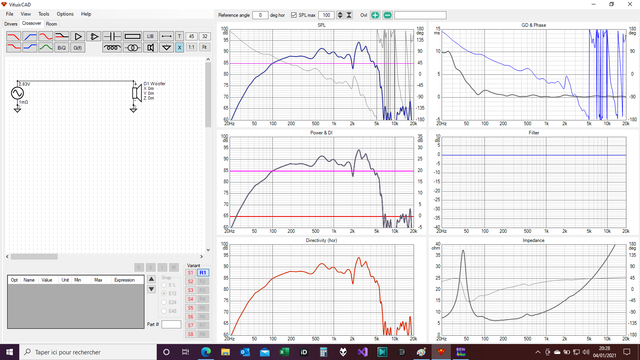Select variant R1 button
The image size is (640, 360).
coord(203,273)
